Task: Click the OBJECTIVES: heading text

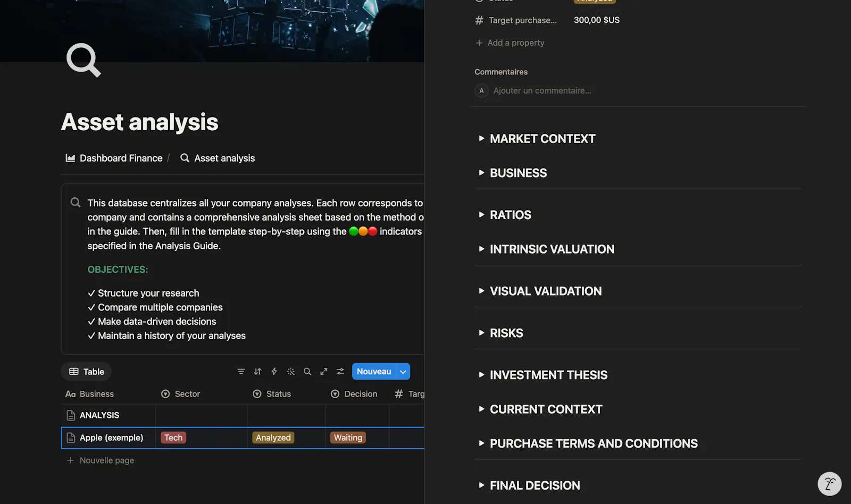Action: (118, 270)
